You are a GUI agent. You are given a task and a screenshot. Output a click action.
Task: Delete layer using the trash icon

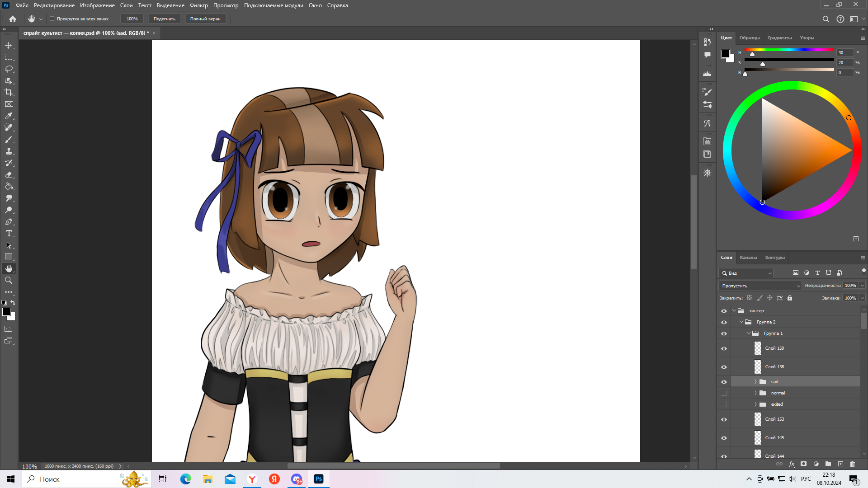coord(853,464)
